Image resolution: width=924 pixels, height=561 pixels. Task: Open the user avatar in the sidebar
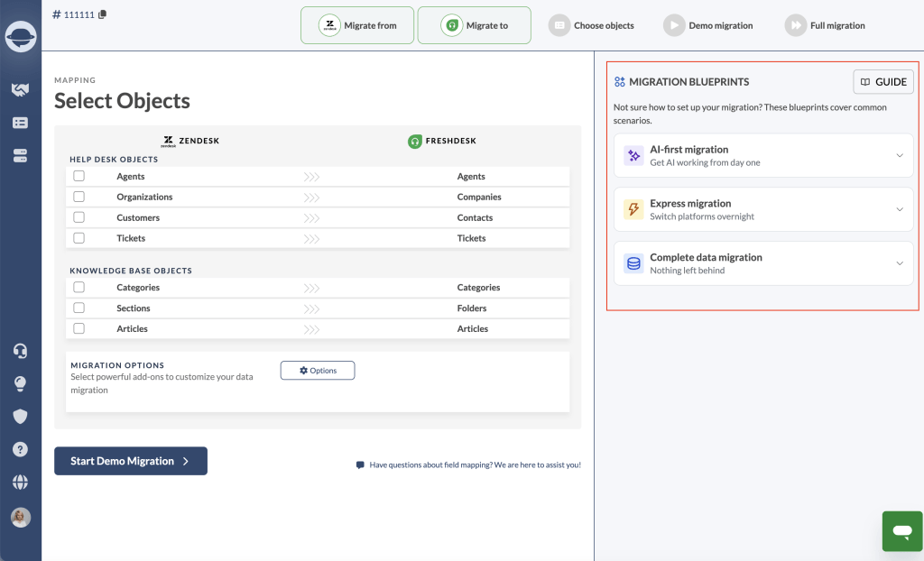click(21, 518)
